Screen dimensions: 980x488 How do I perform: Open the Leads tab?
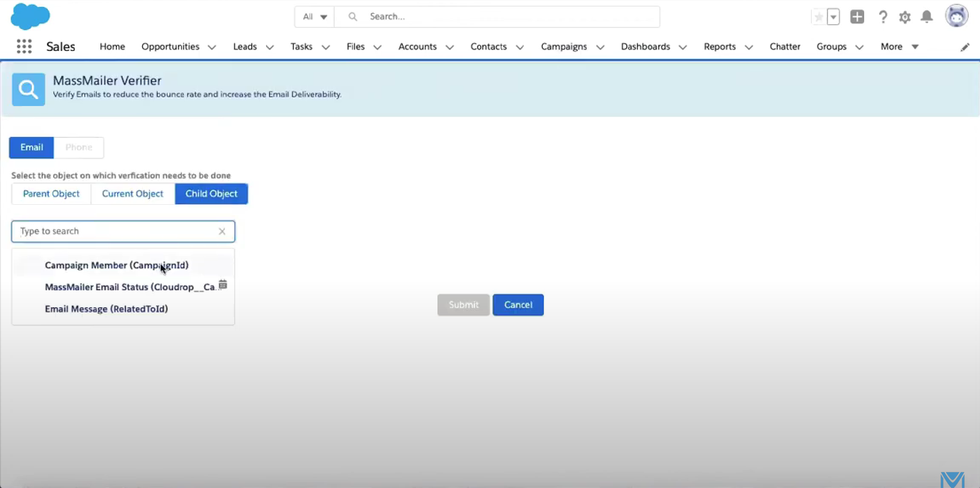(245, 46)
